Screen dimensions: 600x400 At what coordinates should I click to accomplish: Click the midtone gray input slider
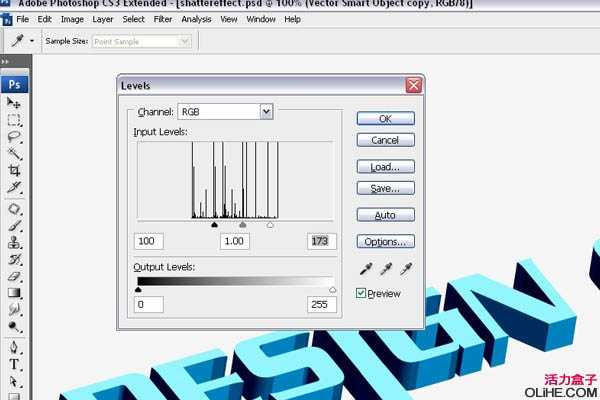(243, 226)
